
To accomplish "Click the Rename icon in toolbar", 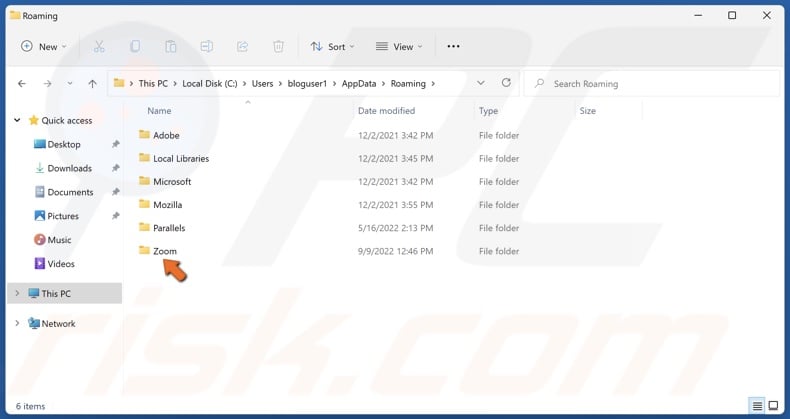I will [x=207, y=47].
